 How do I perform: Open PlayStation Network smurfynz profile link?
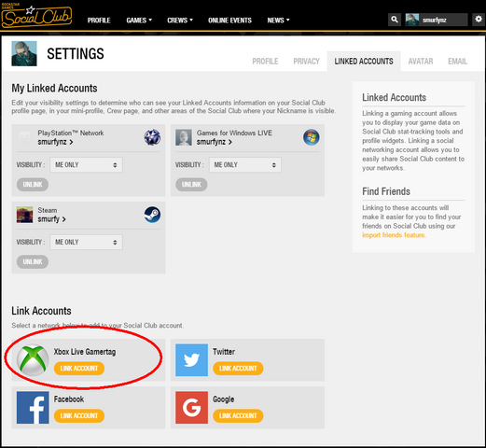(x=55, y=142)
